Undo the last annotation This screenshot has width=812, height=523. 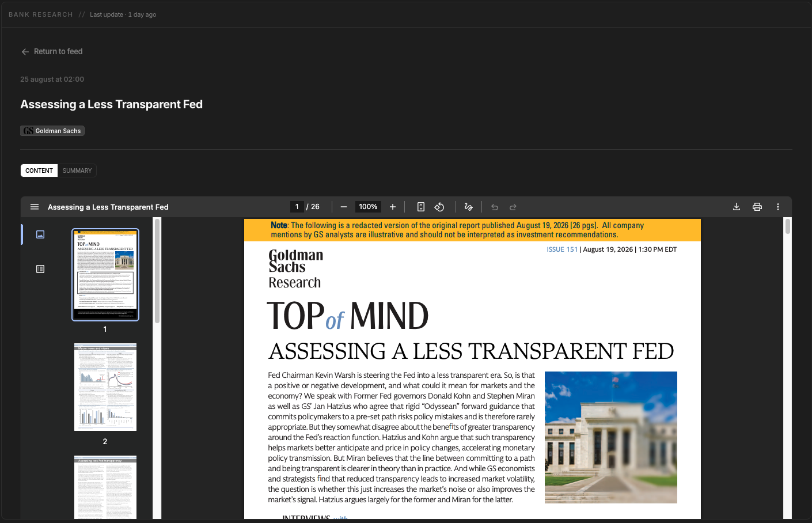495,207
